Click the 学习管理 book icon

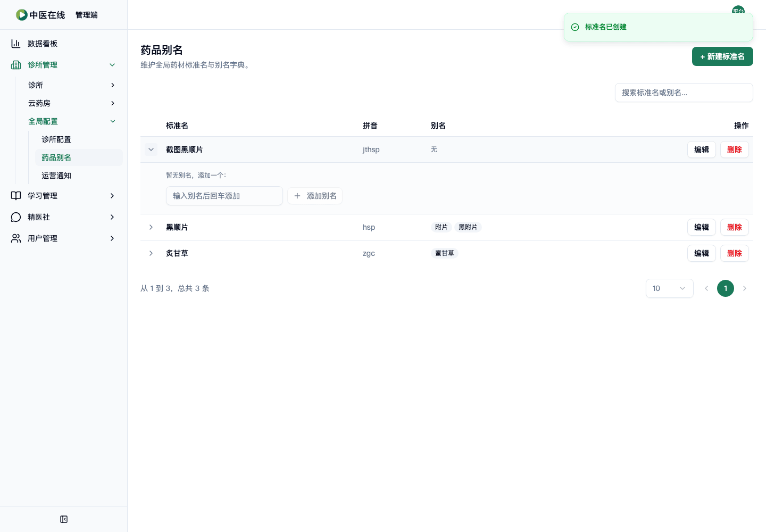[x=16, y=196]
